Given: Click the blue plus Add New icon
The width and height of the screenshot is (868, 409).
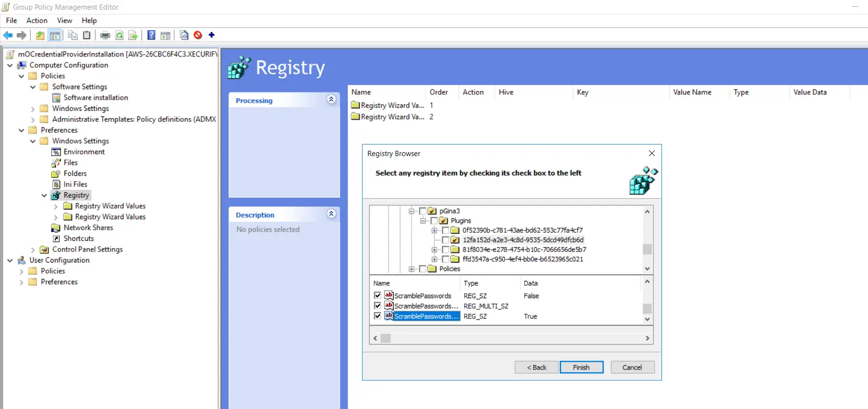Looking at the screenshot, I should (211, 35).
